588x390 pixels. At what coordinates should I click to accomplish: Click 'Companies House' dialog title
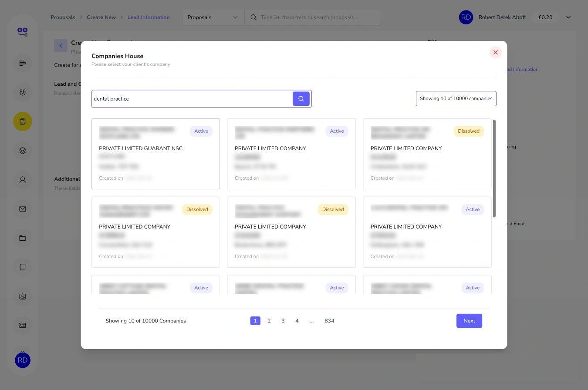point(118,56)
